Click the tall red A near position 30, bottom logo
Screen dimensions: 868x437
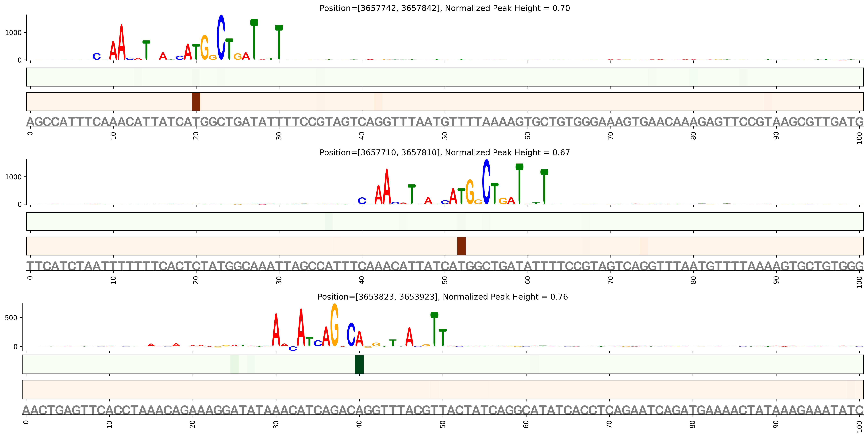tap(276, 330)
